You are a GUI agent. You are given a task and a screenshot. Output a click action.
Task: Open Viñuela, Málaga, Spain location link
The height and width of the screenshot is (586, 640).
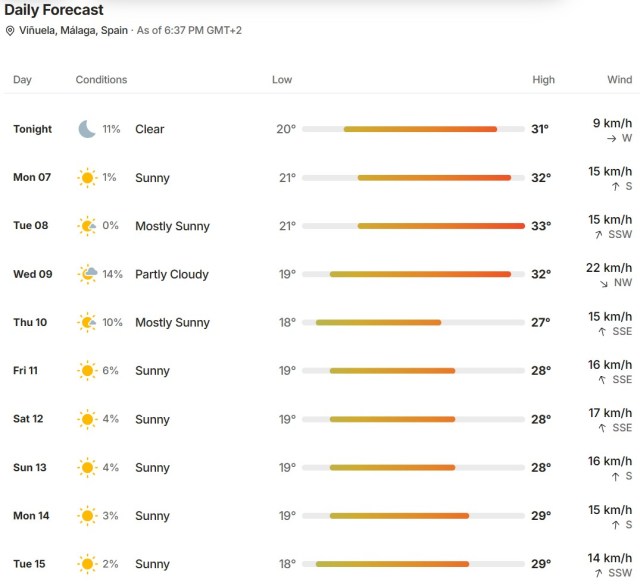(73, 31)
